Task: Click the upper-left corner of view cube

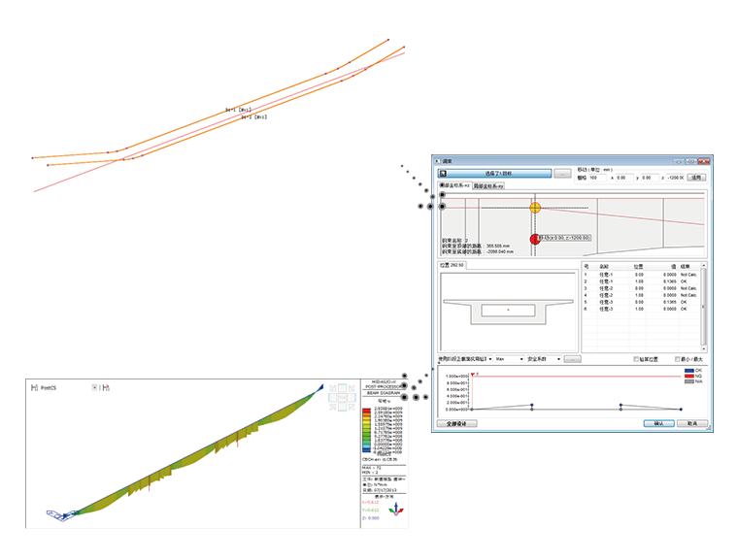Action: 333,388
